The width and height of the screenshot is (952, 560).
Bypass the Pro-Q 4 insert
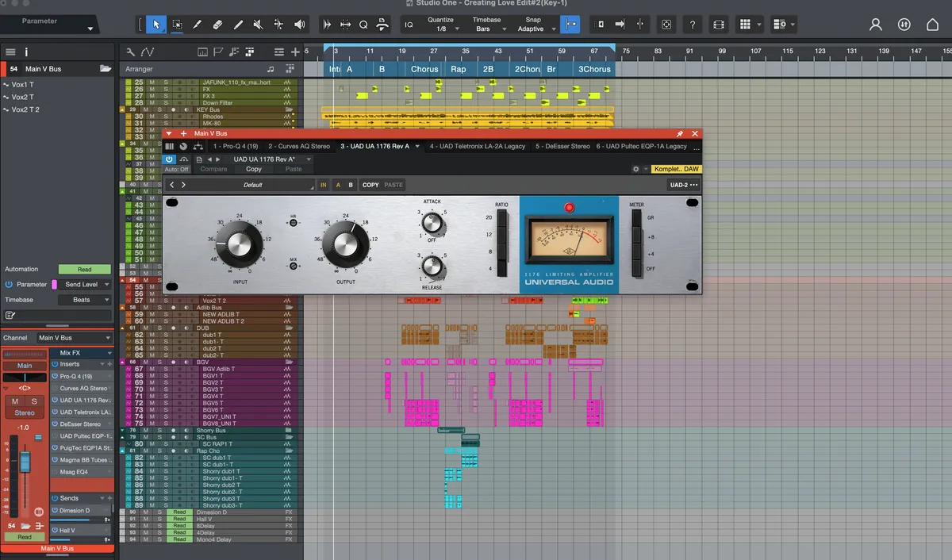click(55, 376)
